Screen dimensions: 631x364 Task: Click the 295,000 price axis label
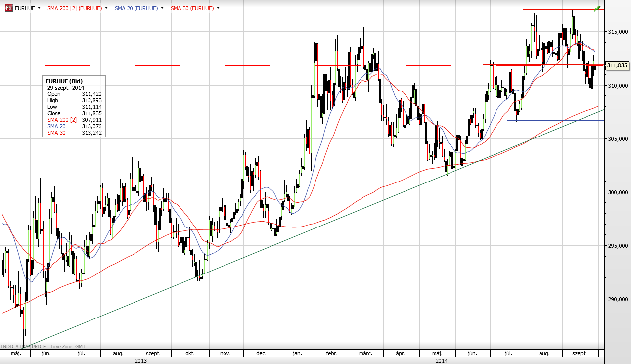(x=618, y=246)
